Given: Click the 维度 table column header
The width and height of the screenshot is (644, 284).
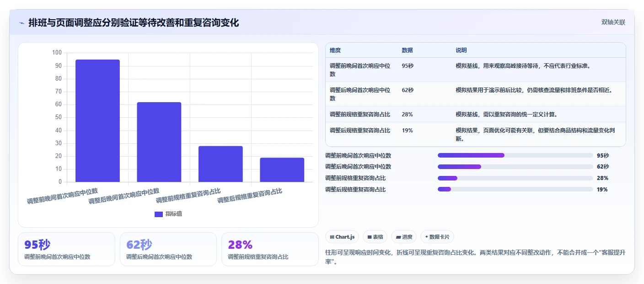Looking at the screenshot, I should tap(335, 50).
